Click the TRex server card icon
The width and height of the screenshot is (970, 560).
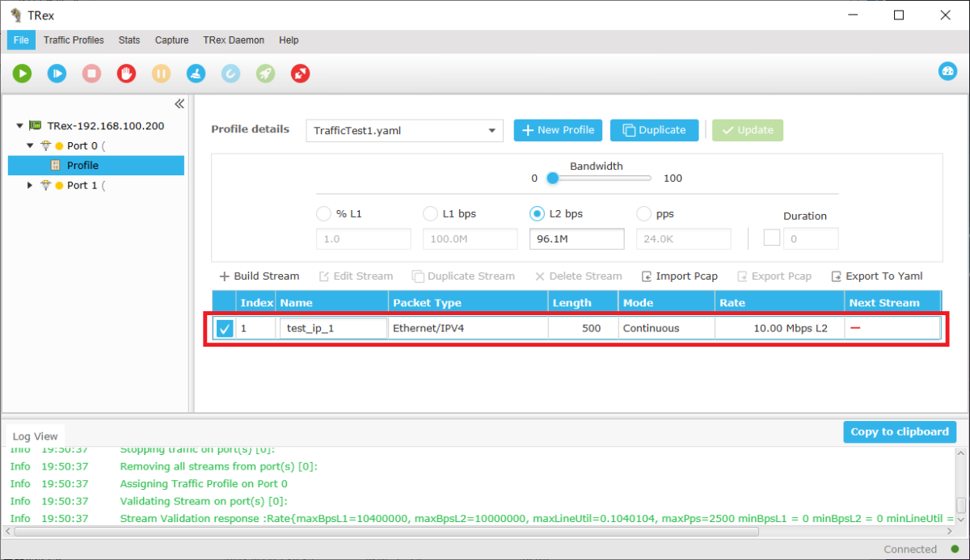point(36,126)
